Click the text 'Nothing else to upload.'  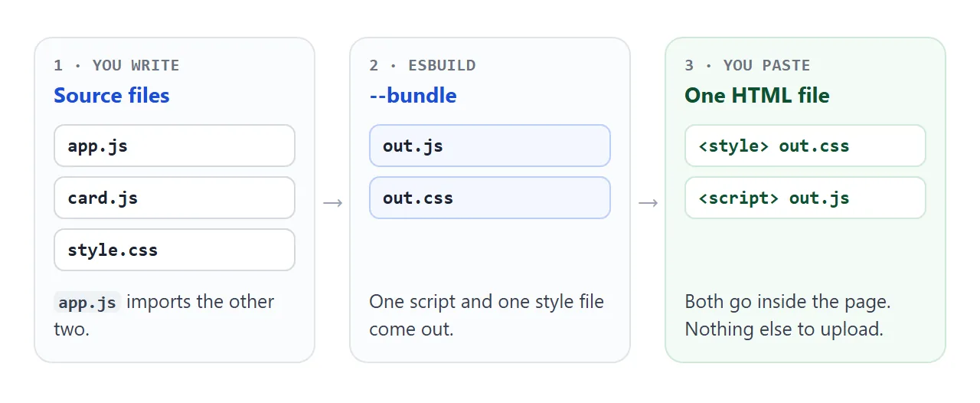pos(784,329)
